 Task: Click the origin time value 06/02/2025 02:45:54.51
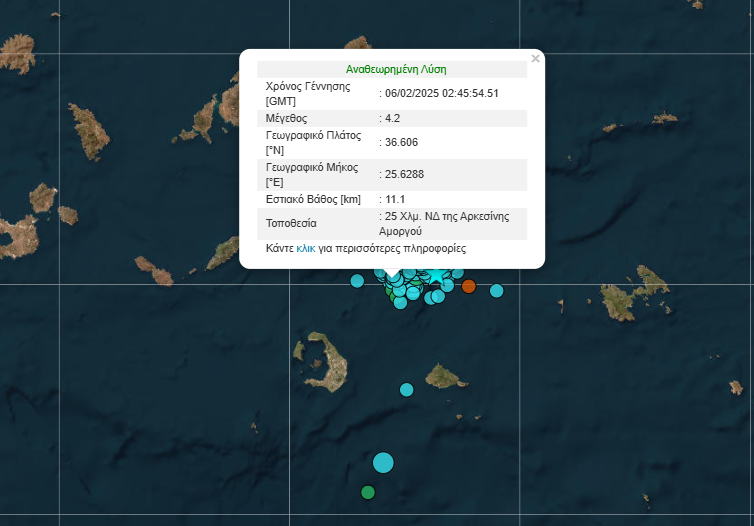(x=441, y=93)
